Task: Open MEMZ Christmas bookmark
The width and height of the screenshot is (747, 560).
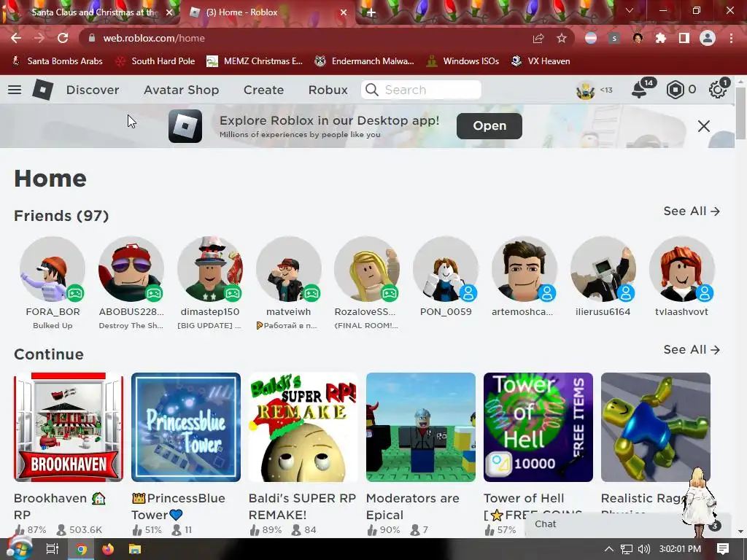Action: tap(255, 61)
